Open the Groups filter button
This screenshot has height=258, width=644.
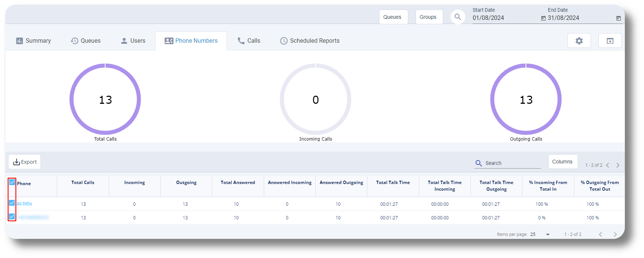point(429,17)
